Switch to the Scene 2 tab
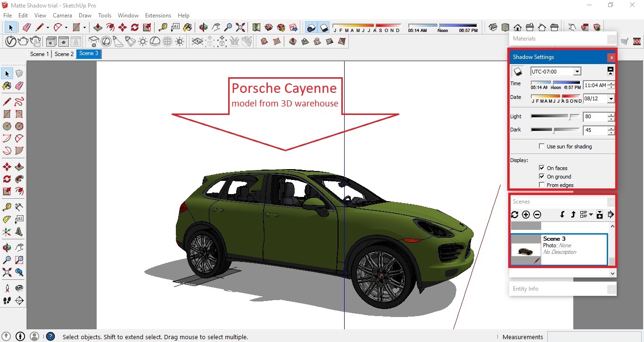 tap(64, 54)
